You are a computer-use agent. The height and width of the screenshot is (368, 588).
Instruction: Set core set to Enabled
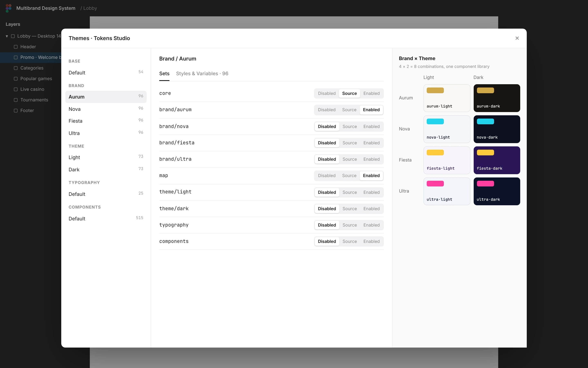point(371,93)
